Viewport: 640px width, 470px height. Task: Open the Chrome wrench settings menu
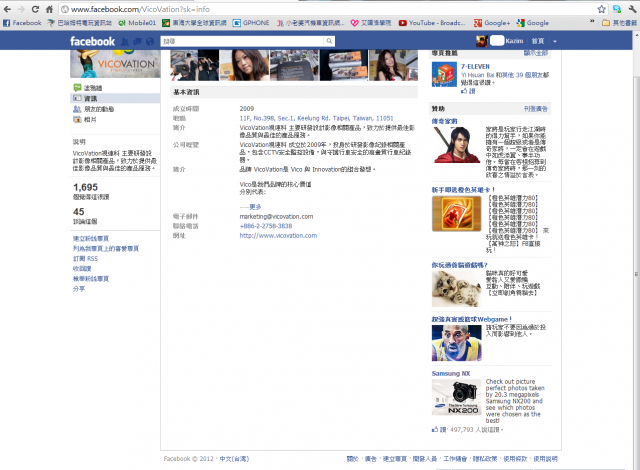[632, 9]
